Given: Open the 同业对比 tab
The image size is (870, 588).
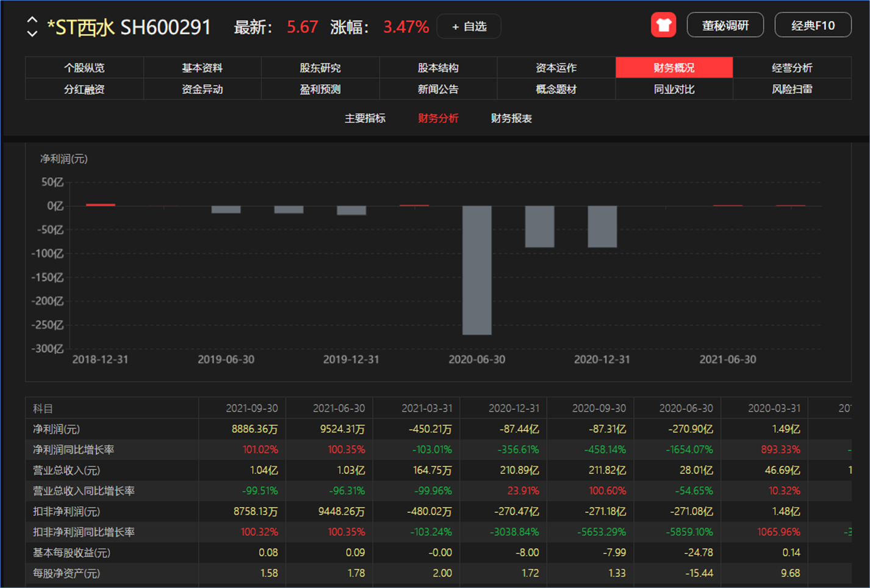Looking at the screenshot, I should [674, 89].
